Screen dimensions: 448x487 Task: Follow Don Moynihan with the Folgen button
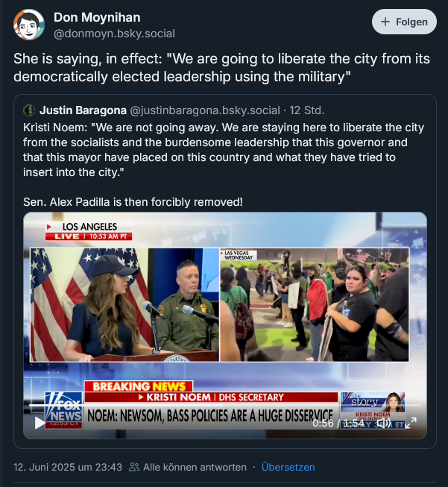(x=404, y=22)
